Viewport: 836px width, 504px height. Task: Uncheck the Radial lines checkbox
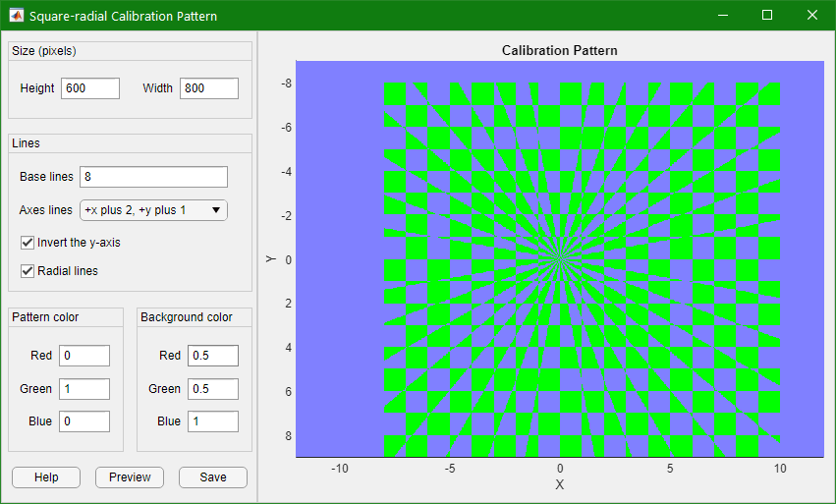(28, 271)
